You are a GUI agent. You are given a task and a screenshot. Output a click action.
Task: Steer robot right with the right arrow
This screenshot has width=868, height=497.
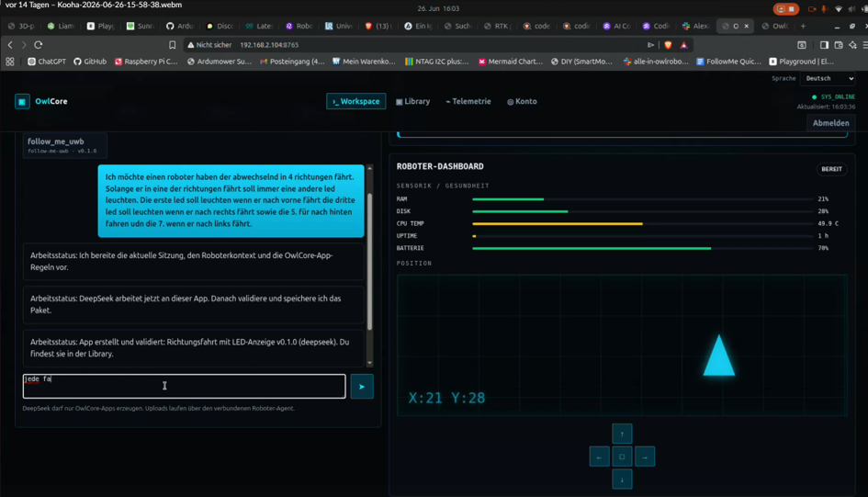click(x=645, y=457)
